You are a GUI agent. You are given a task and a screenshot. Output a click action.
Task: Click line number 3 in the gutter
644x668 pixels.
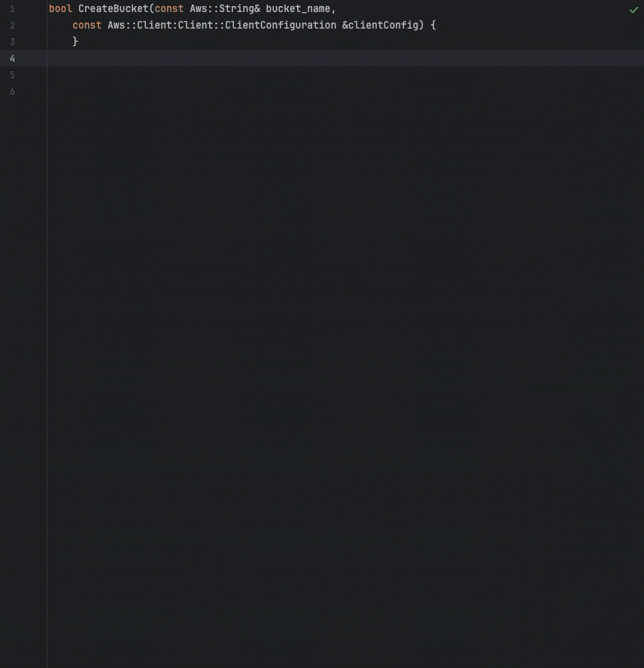point(12,41)
